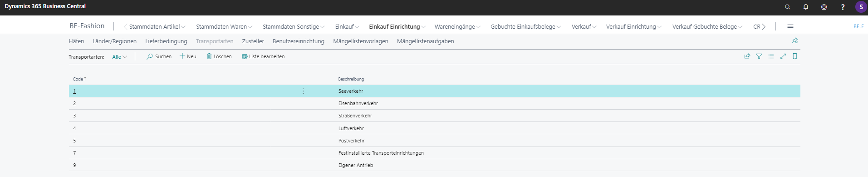Open the Transportarten page

(x=215, y=41)
